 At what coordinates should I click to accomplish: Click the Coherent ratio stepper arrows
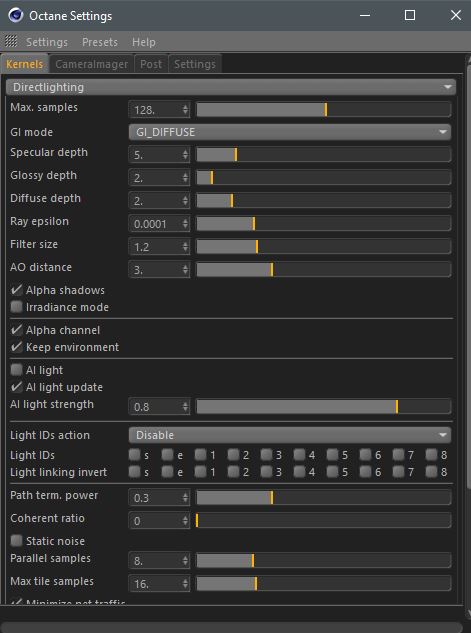185,521
